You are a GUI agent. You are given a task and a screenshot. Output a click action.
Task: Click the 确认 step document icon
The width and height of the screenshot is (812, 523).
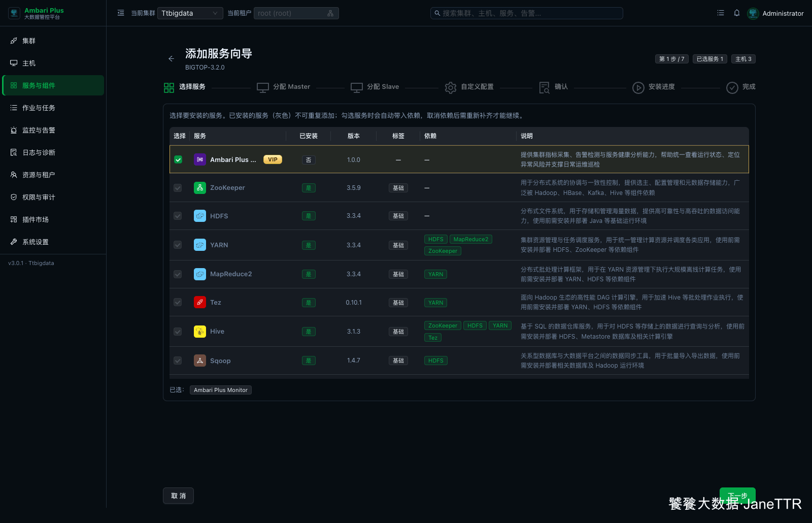coord(545,87)
